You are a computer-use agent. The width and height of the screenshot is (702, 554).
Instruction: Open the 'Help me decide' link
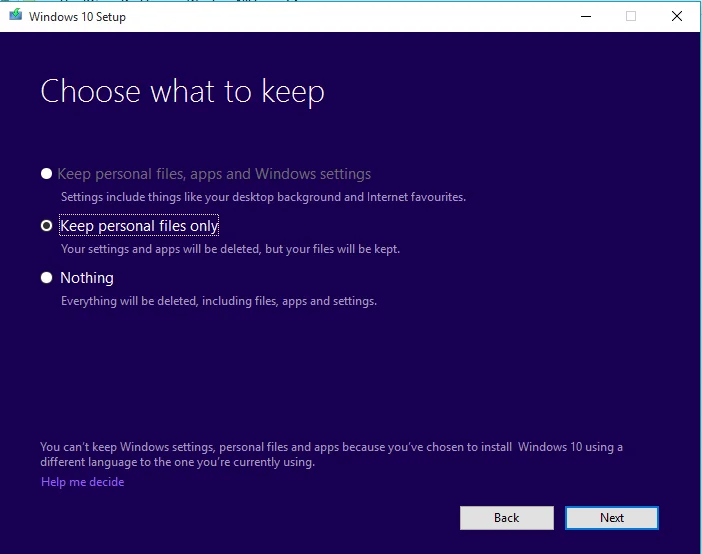point(82,482)
